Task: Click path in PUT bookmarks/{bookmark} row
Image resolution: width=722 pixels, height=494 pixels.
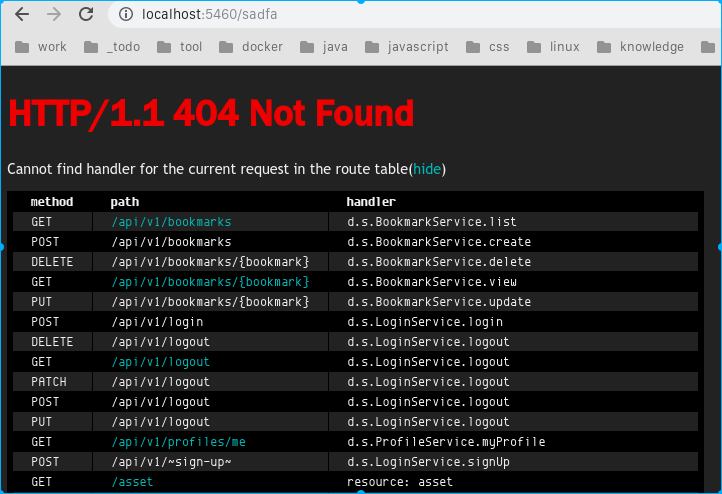Action: (x=210, y=302)
